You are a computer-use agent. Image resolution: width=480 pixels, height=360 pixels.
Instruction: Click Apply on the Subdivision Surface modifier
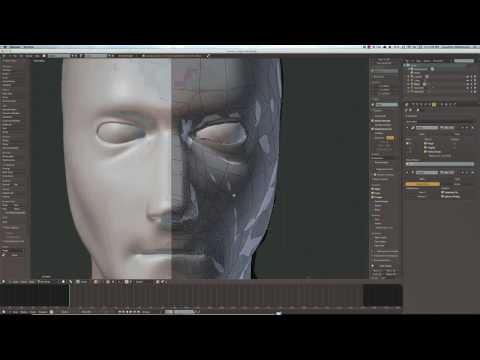(x=422, y=180)
